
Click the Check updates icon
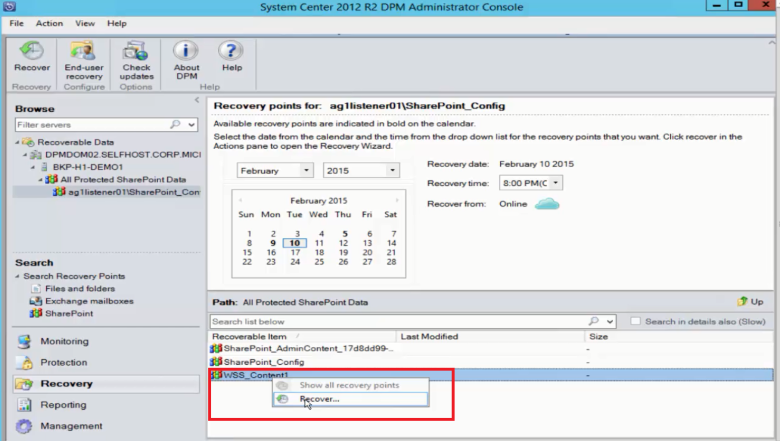click(x=136, y=51)
